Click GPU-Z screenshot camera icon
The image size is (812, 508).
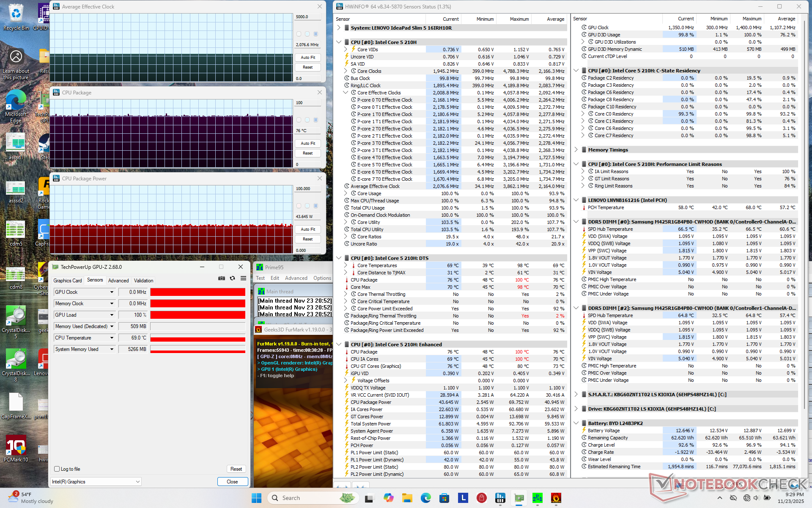[221, 278]
